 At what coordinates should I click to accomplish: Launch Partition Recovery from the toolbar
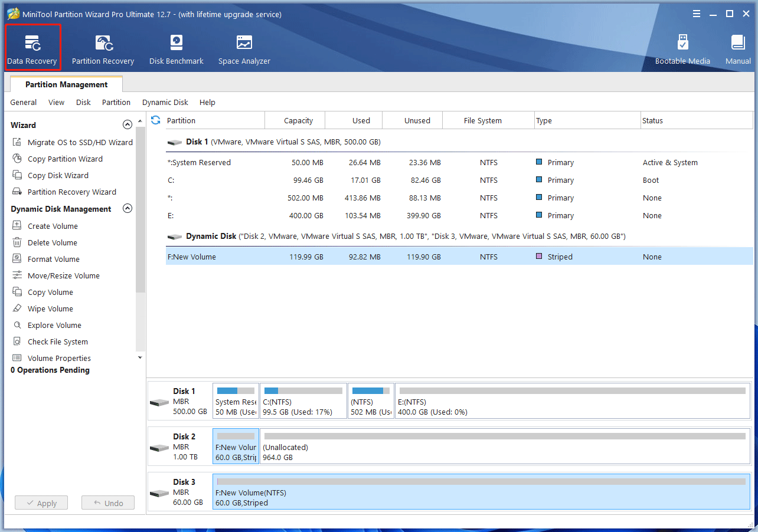103,50
